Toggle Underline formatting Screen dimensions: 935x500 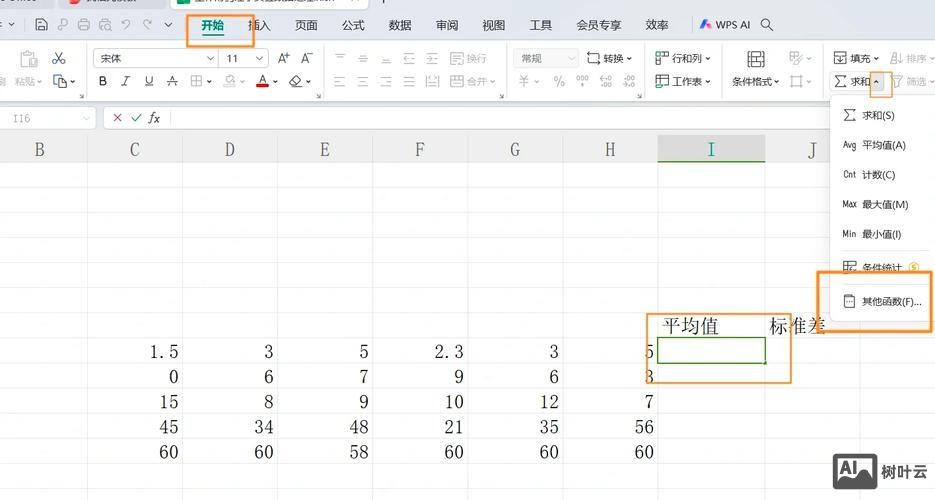tap(148, 81)
